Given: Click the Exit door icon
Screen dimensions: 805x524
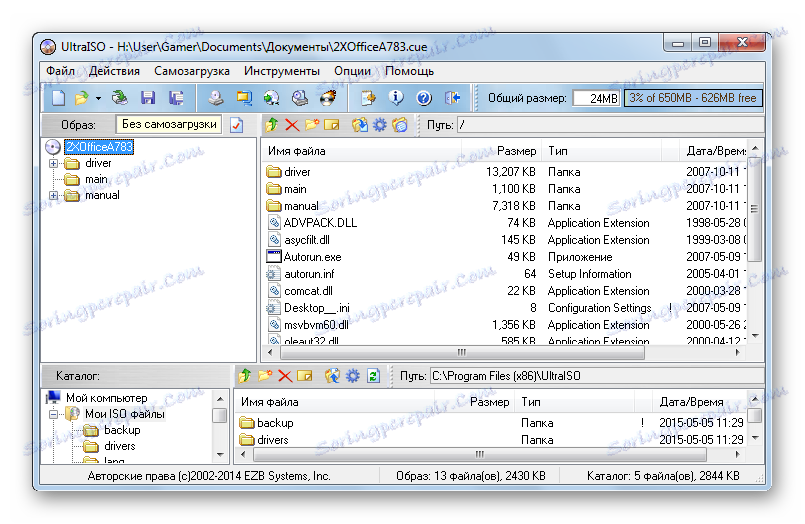Looking at the screenshot, I should tap(452, 98).
